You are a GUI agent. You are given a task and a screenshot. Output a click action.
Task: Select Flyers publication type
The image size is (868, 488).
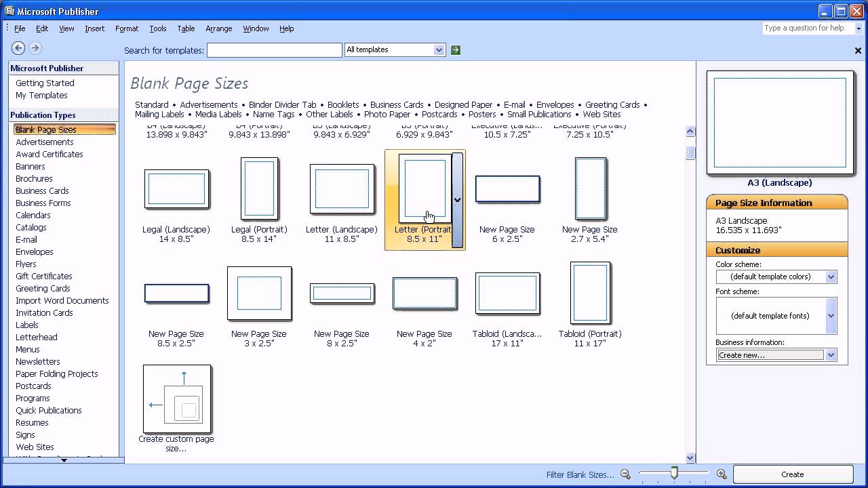click(26, 264)
